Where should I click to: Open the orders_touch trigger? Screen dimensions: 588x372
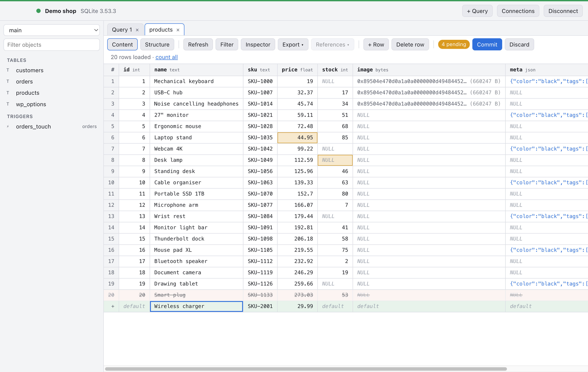pyautogui.click(x=51, y=127)
